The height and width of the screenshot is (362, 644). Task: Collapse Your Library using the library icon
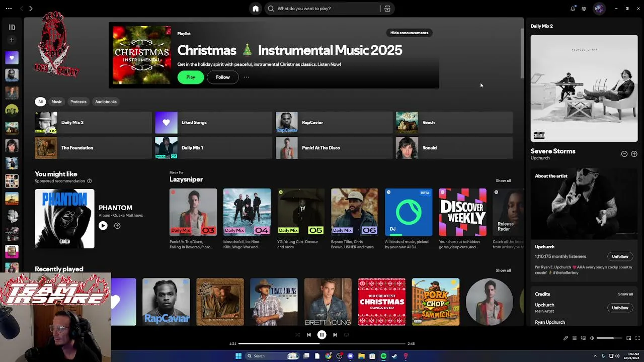12,27
